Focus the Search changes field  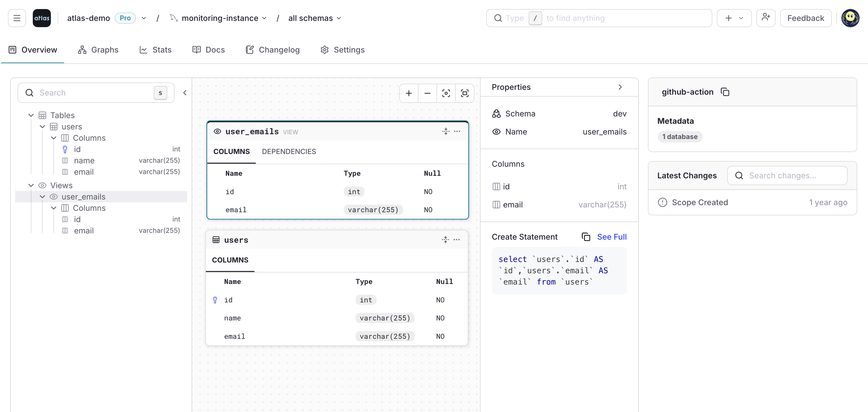click(x=787, y=175)
